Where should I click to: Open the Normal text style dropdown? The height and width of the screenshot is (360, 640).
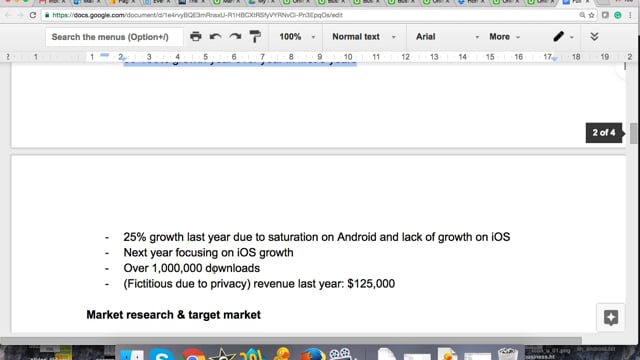coord(364,37)
